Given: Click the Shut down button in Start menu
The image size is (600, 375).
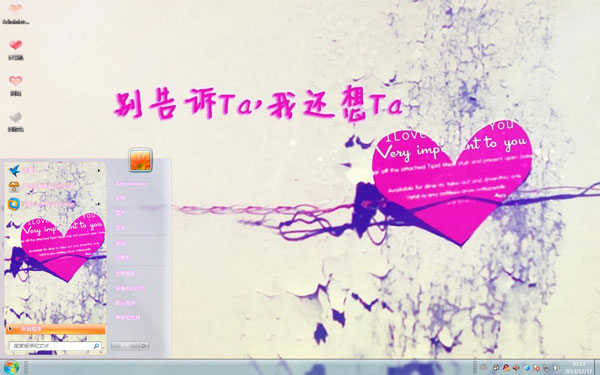Looking at the screenshot, I should pyautogui.click(x=125, y=346).
